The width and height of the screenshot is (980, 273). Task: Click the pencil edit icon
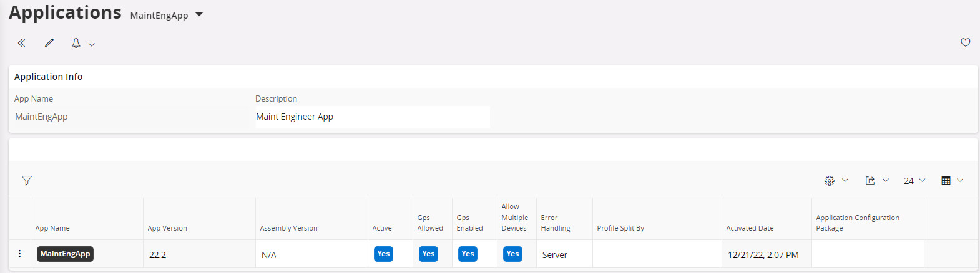pos(49,43)
